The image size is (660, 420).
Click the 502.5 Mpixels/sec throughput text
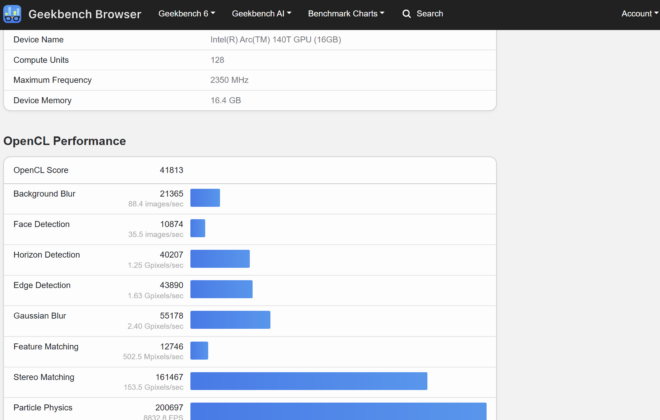coord(153,356)
